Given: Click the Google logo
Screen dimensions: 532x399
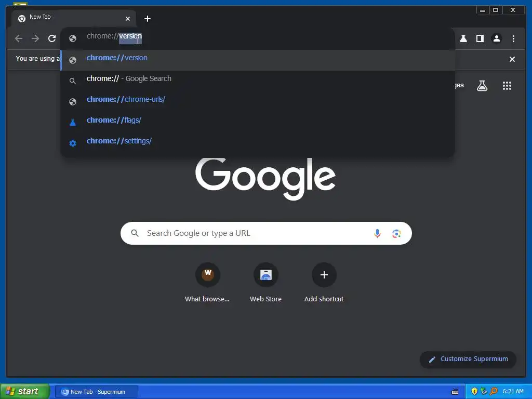Looking at the screenshot, I should [265, 179].
